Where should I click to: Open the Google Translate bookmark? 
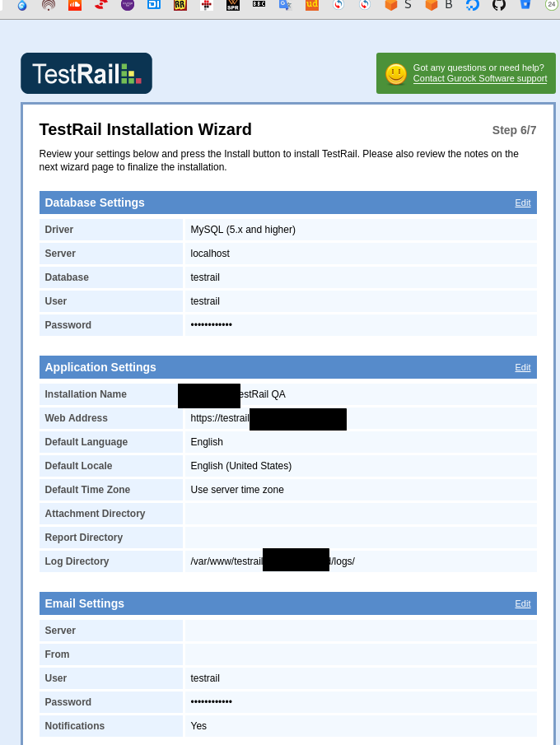(x=285, y=5)
